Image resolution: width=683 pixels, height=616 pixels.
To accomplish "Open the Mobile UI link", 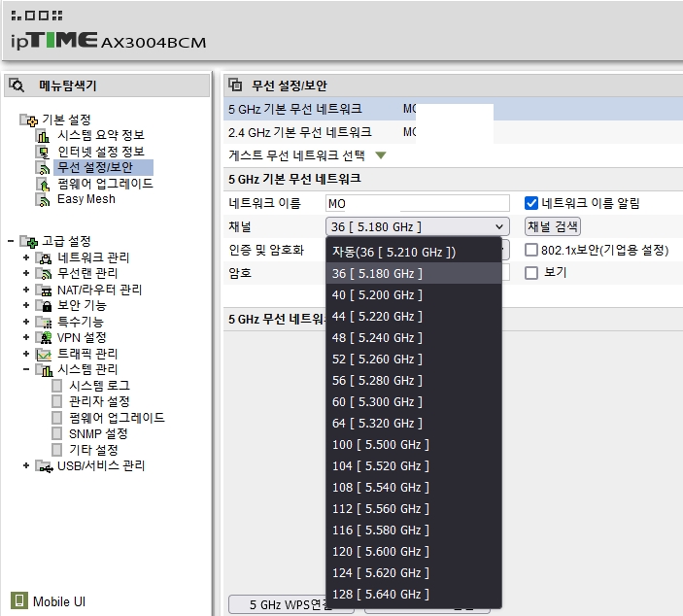I will point(59,601).
